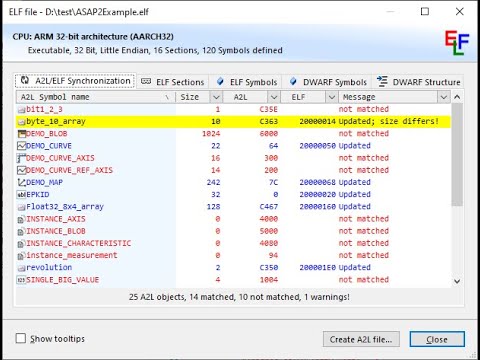Image resolution: width=480 pixels, height=360 pixels.
Task: Click the EPKID symbol name
Action: click(x=38, y=194)
